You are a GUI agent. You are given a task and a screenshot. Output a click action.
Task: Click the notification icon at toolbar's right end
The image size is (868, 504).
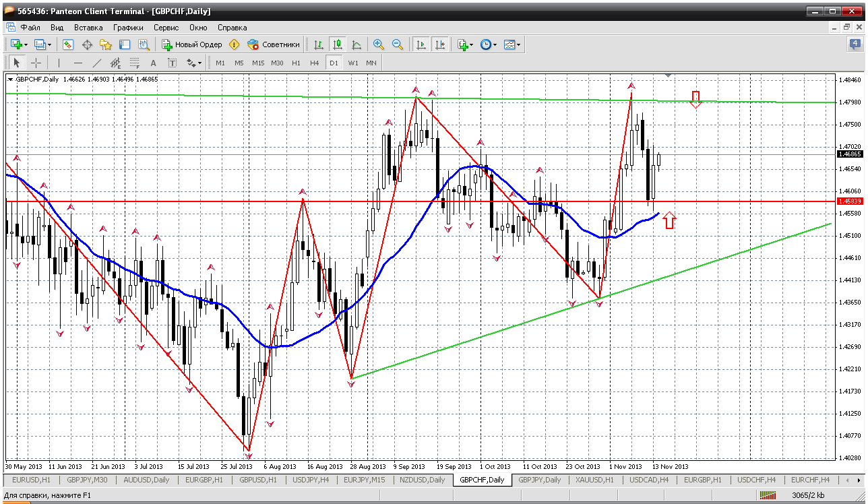click(855, 44)
